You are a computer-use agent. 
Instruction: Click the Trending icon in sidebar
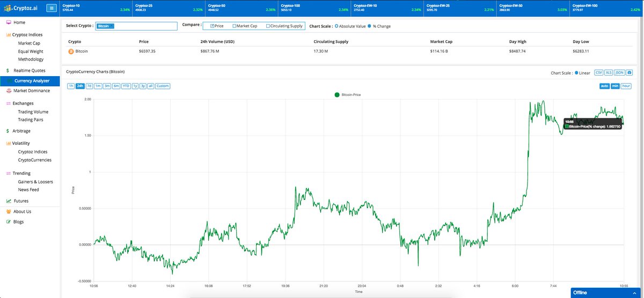click(8, 174)
